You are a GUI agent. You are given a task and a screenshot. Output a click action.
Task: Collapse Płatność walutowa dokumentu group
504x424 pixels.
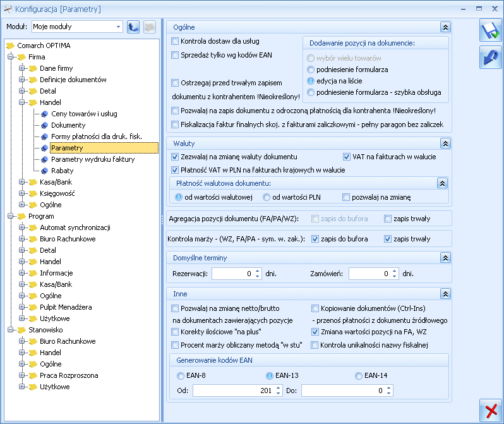[442, 183]
